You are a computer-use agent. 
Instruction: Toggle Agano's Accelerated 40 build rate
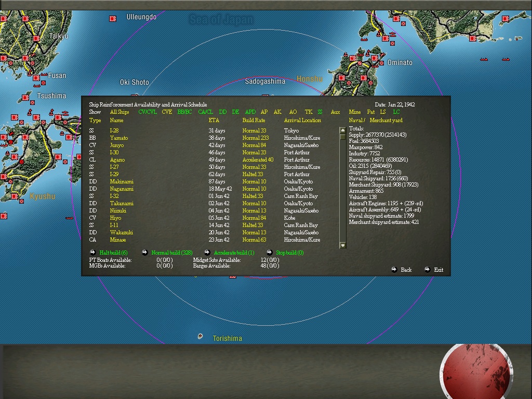[x=255, y=159]
